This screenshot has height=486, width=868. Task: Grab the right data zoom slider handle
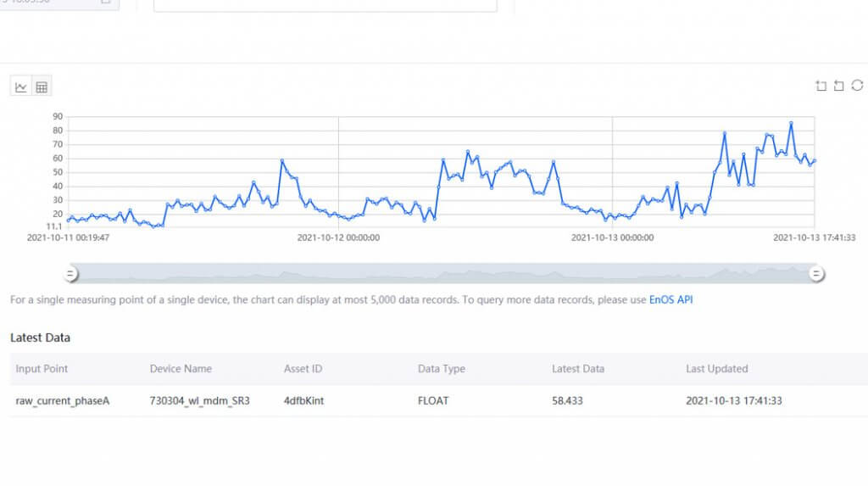[x=816, y=273]
